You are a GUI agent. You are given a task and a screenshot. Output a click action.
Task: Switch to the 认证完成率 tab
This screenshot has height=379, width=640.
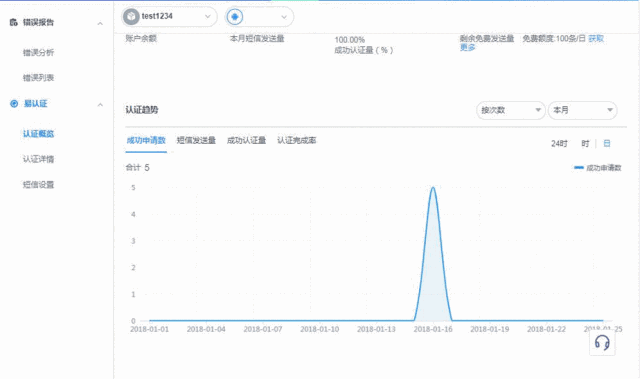pyautogui.click(x=296, y=140)
